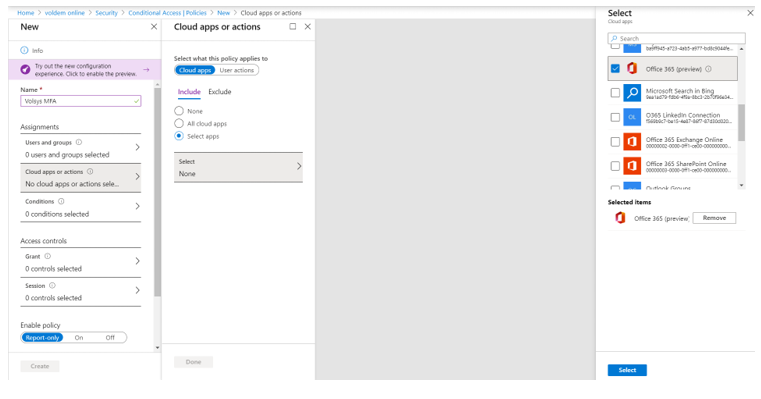Click the purple preview experience checkmark icon
761x399 pixels.
[x=25, y=70]
